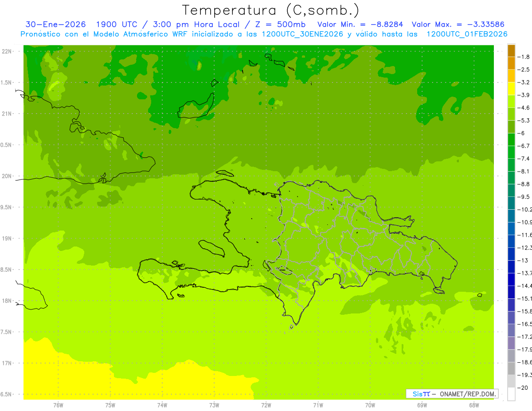Click the "-6.7" colorbar value
Image resolution: width=532 pixels, height=411 pixels.
pyautogui.click(x=524, y=146)
